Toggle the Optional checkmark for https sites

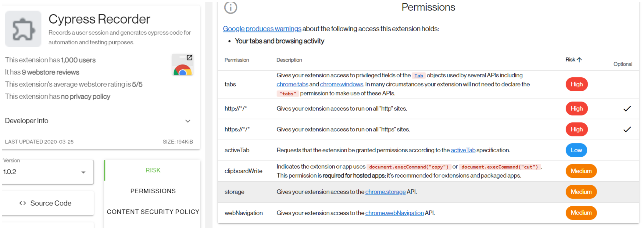(627, 129)
